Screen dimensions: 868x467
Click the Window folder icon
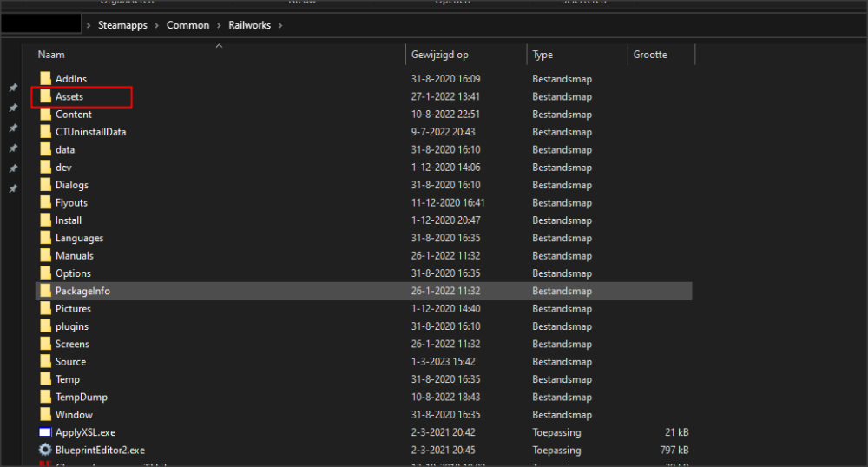[45, 415]
